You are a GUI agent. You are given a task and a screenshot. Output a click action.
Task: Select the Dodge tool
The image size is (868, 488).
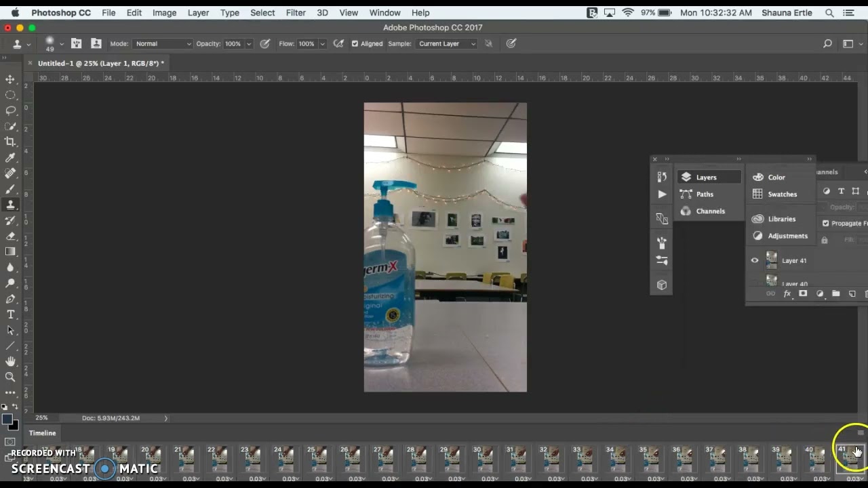pyautogui.click(x=10, y=283)
